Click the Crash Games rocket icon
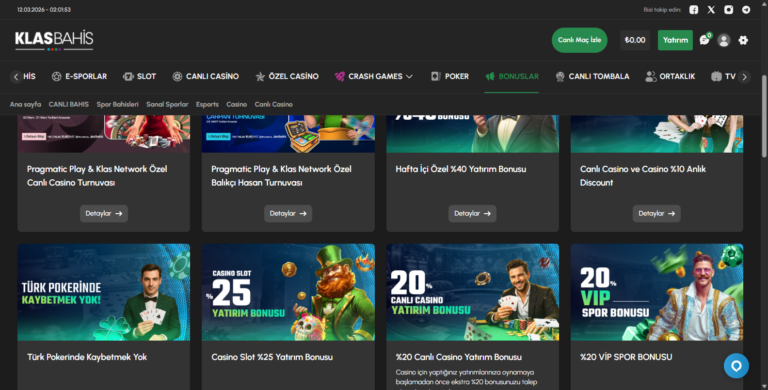This screenshot has width=768, height=390. click(x=339, y=76)
